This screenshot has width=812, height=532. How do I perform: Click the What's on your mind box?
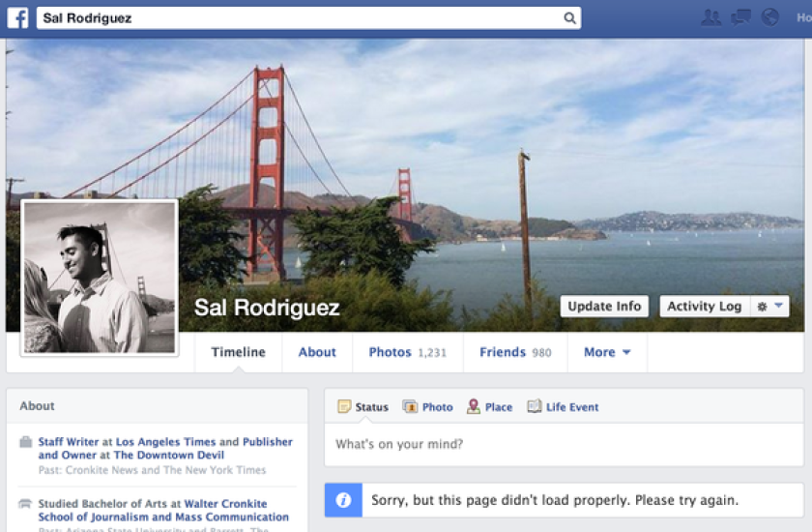click(x=564, y=444)
